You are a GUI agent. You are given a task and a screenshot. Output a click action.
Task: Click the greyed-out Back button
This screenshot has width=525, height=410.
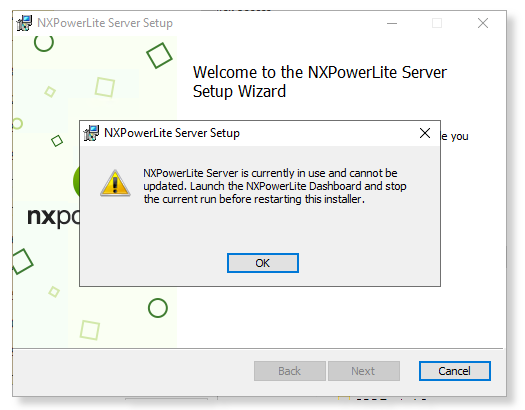(x=290, y=371)
